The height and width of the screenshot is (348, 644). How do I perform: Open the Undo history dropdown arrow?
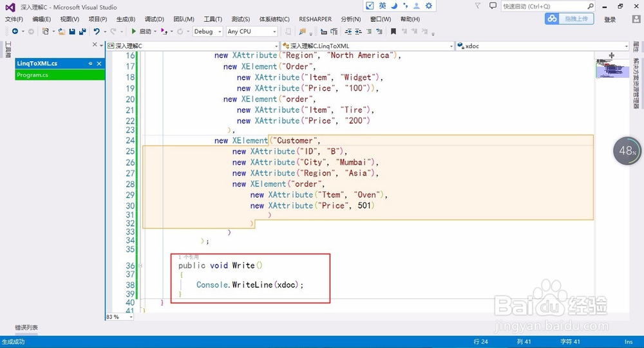coord(105,31)
